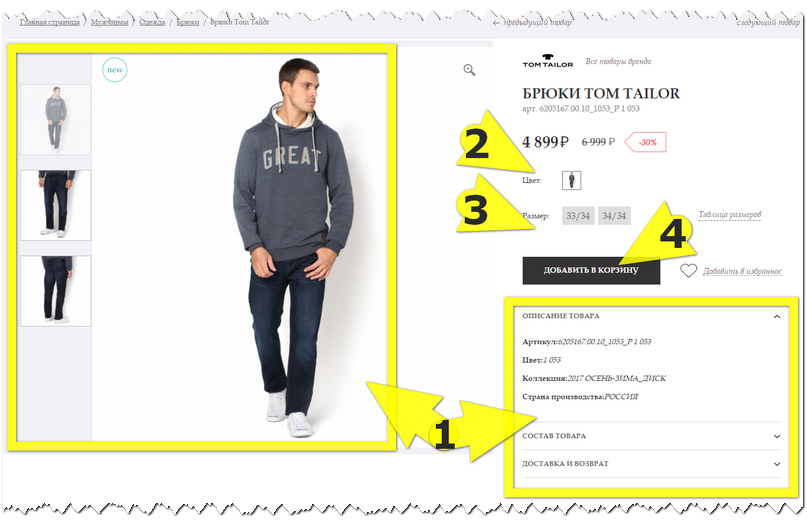Click 'Добавить в корзину' button
807x524 pixels.
click(x=591, y=270)
